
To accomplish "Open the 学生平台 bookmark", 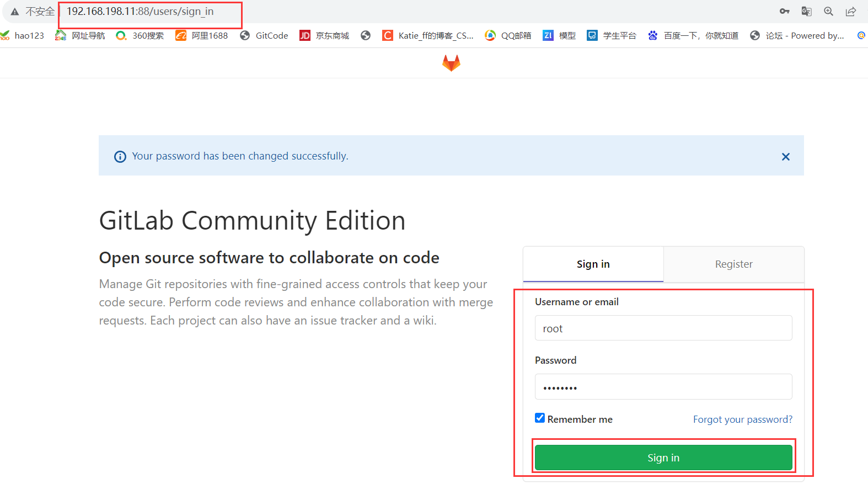I will pos(612,35).
